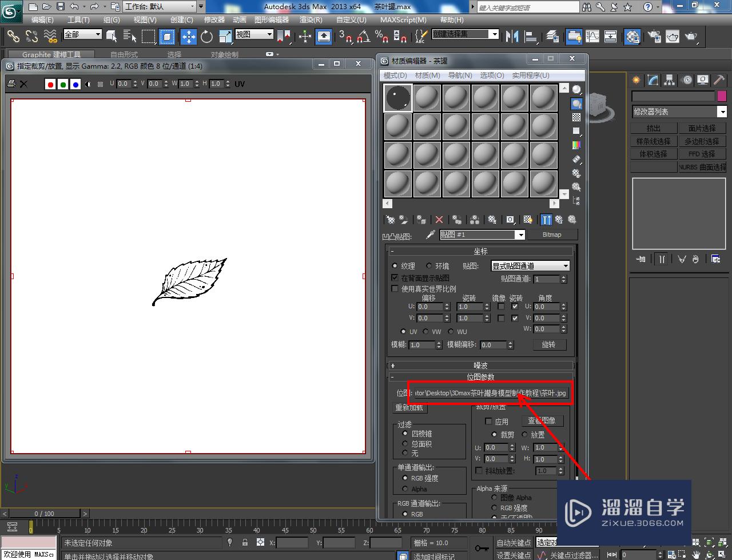Open the 显式贴图通道 mapping dropdown
Image resolution: width=732 pixels, height=560 pixels.
coord(531,266)
